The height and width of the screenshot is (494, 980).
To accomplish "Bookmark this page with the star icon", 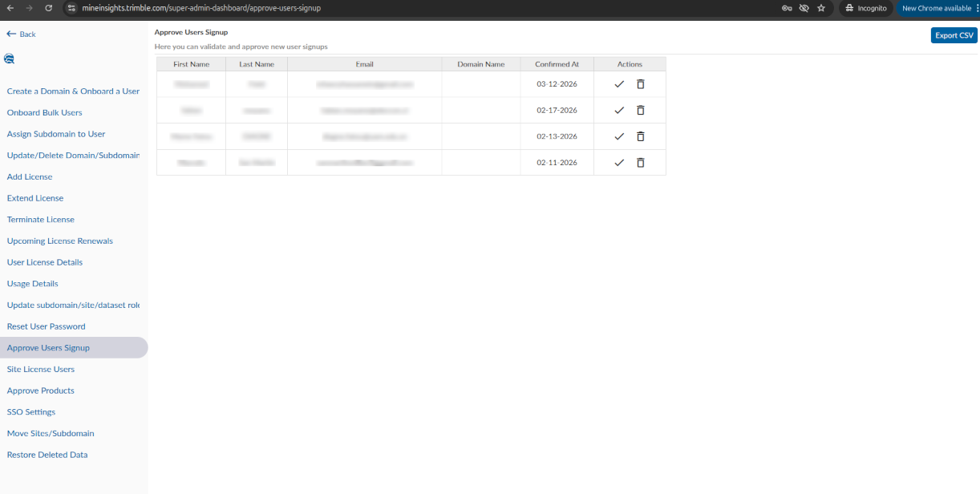I will click(820, 8).
